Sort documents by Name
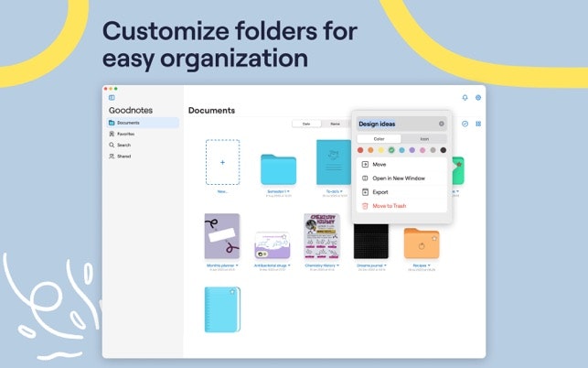Image resolution: width=588 pixels, height=368 pixels. coord(335,124)
